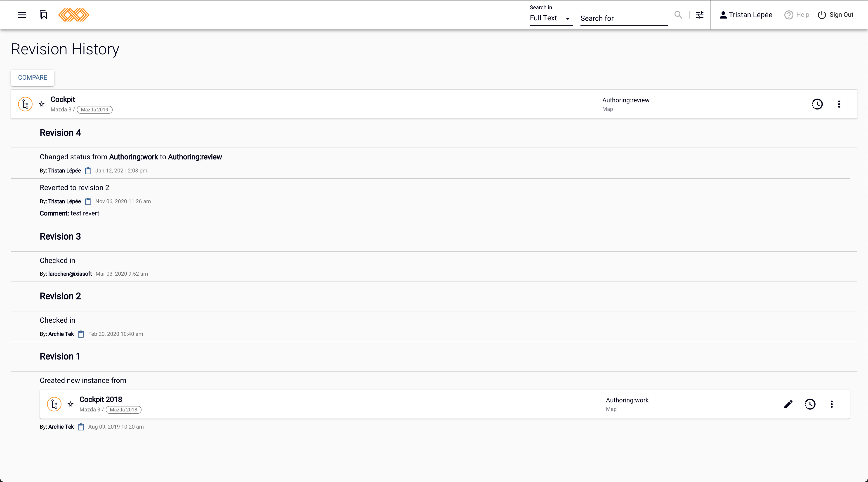Viewport: 868px width, 482px height.
Task: Open Help from the header
Action: [x=797, y=15]
